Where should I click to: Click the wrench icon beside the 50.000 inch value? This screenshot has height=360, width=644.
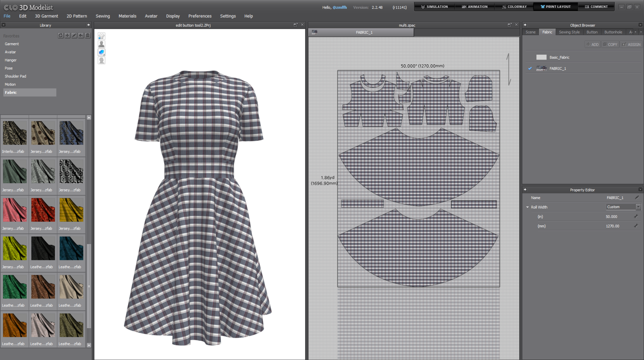(636, 216)
